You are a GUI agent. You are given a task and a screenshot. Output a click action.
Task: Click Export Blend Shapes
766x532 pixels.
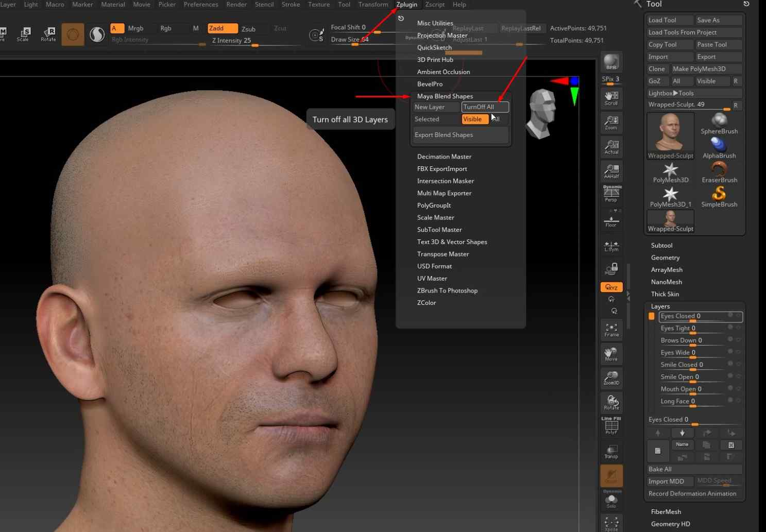click(461, 135)
